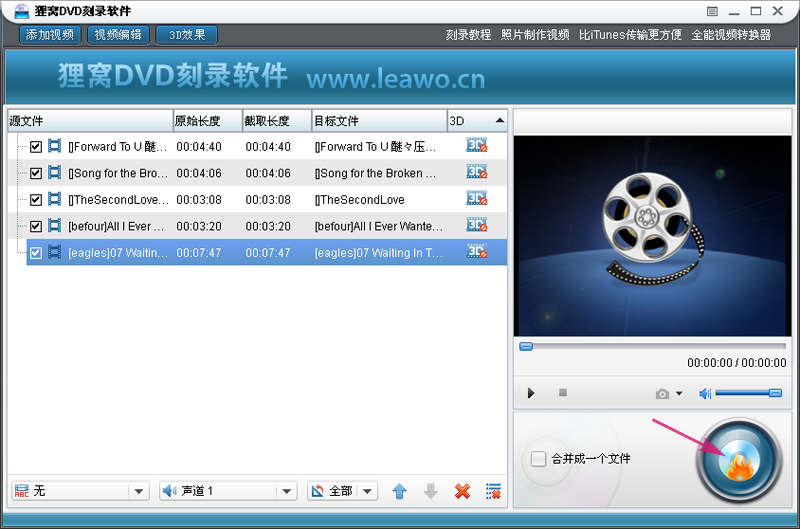Click film icon of TheSecondLove file
Viewport: 800px width, 529px height.
coord(55,199)
